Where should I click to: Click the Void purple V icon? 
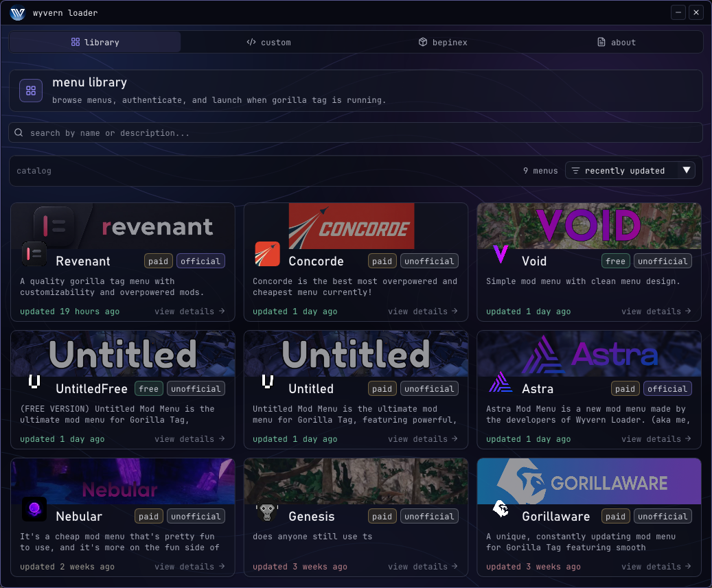[501, 254]
